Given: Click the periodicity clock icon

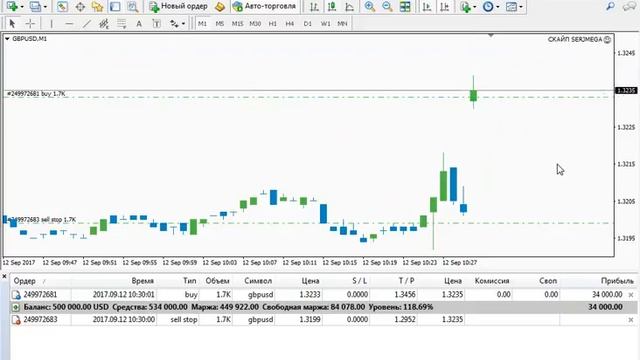Looking at the screenshot, I should pos(488,7).
